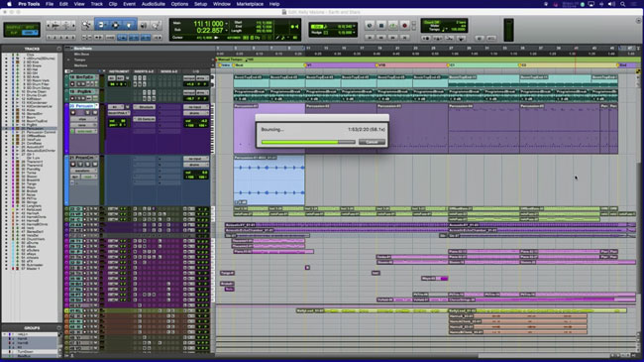This screenshot has height=362, width=644.
Task: Open Percussn track view selector 'clips'
Action: pos(84,119)
